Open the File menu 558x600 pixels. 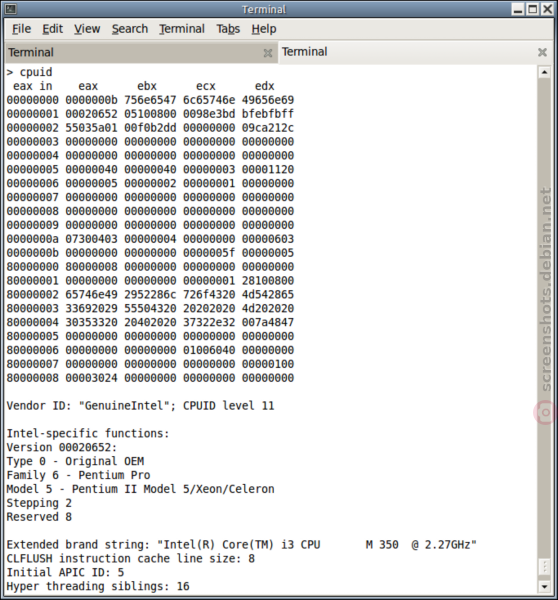(21, 29)
